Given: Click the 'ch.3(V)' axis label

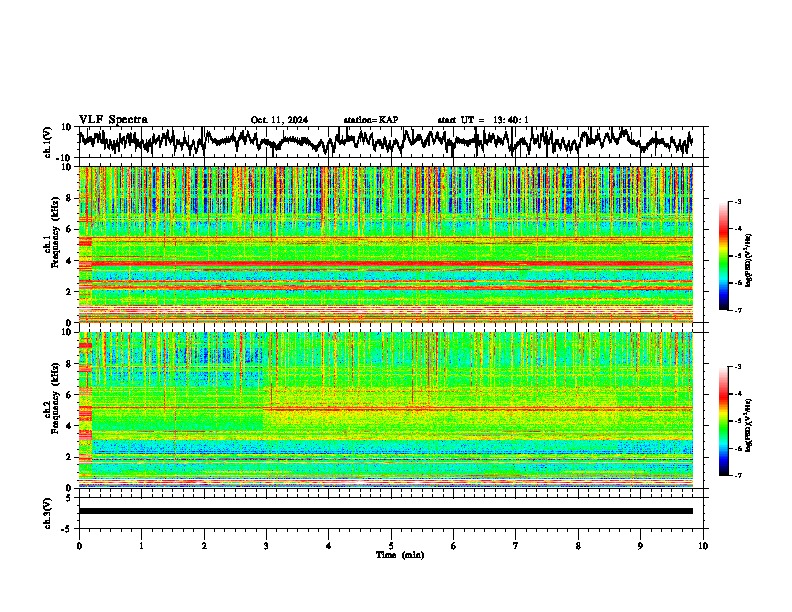Looking at the screenshot, I should pos(48,513).
